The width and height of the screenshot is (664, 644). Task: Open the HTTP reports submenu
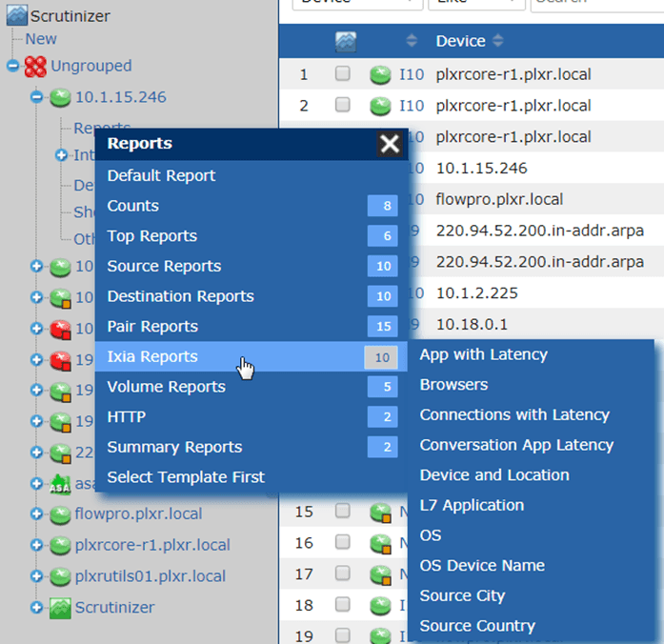(252, 416)
